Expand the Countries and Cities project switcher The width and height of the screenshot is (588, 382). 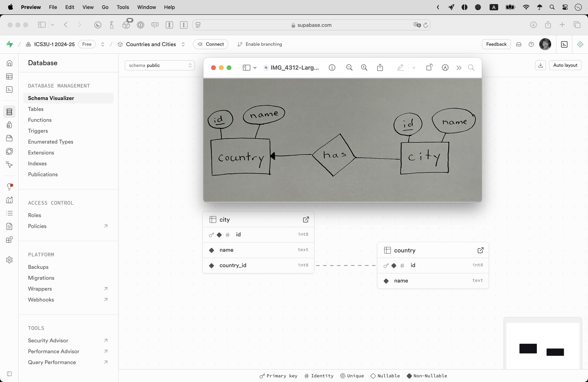(183, 44)
